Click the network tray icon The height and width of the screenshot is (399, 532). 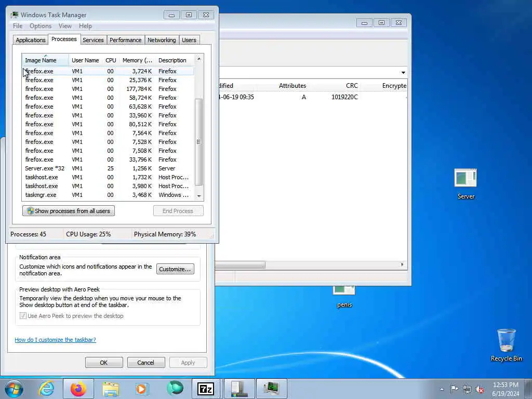click(x=467, y=389)
